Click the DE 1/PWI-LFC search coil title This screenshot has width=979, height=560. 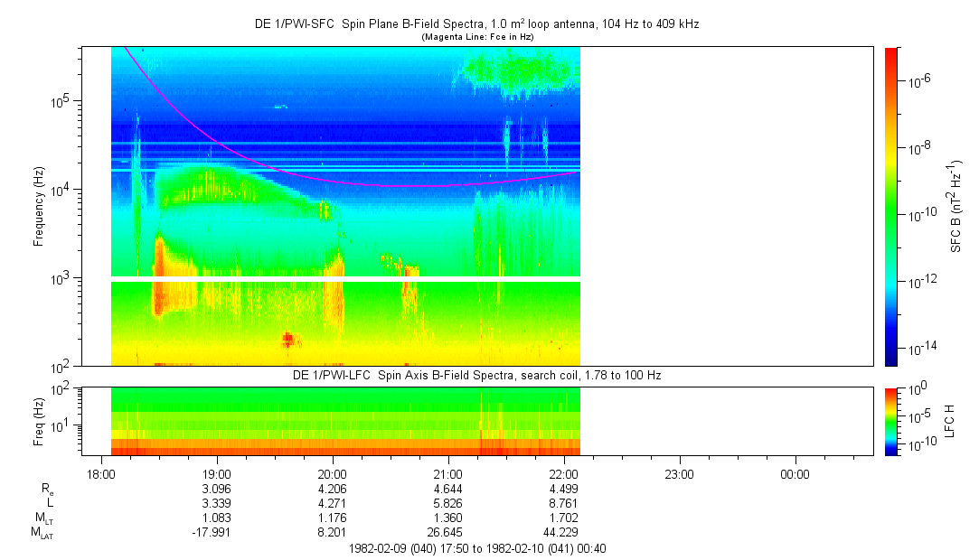(476, 375)
